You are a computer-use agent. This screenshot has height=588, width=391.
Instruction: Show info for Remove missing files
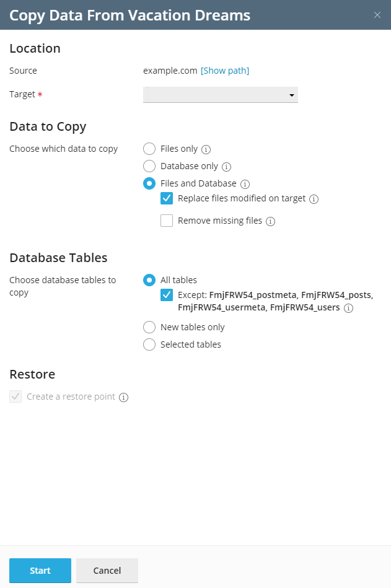pos(270,222)
